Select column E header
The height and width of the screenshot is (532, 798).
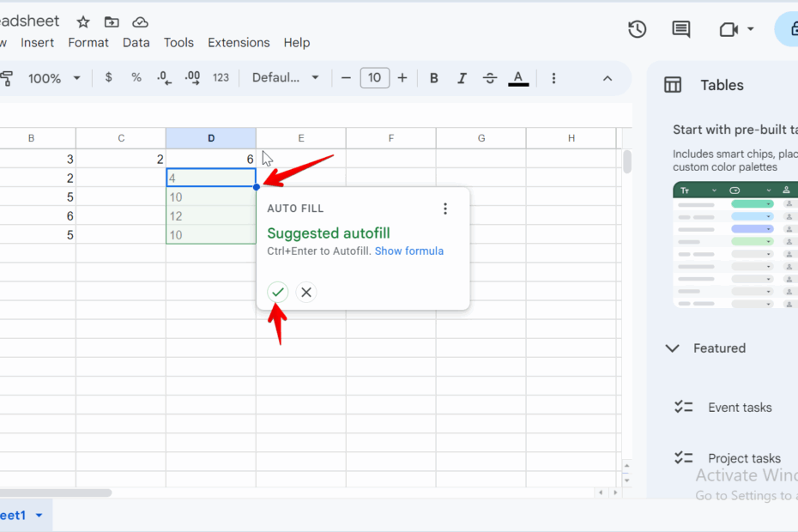[301, 138]
